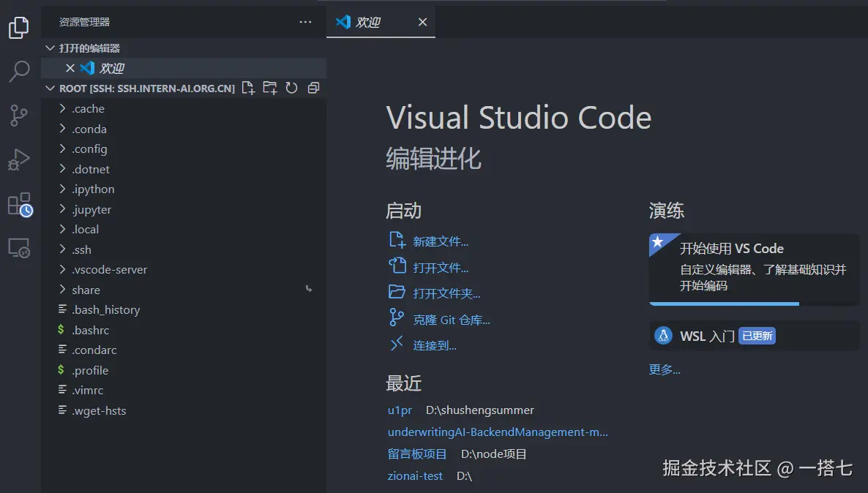Click the 更多... link under walkthroughs
The image size is (868, 493).
pos(665,369)
